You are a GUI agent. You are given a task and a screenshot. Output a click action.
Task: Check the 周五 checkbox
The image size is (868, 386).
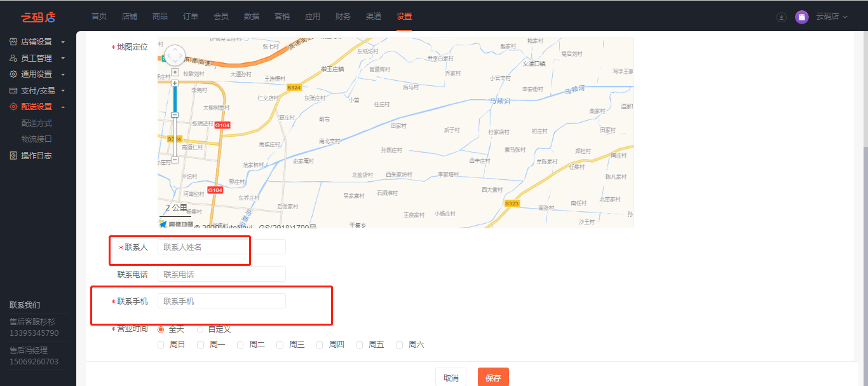360,345
